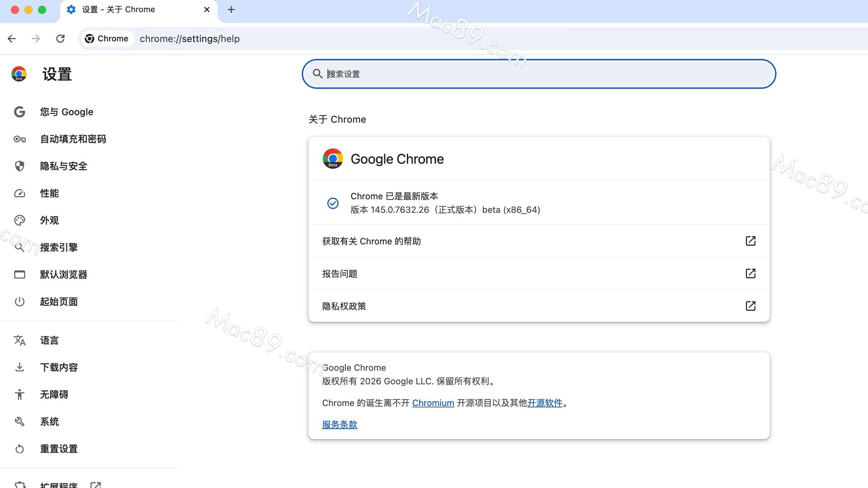This screenshot has height=488, width=868.
Task: Open 重置设置 section in sidebar
Action: point(59,449)
